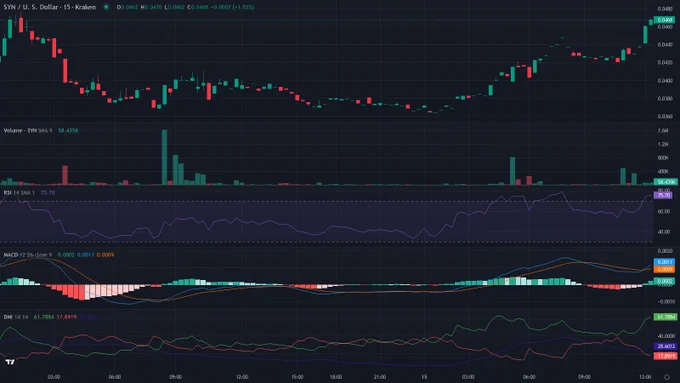Click the High value H0.0470 in header

[151, 7]
